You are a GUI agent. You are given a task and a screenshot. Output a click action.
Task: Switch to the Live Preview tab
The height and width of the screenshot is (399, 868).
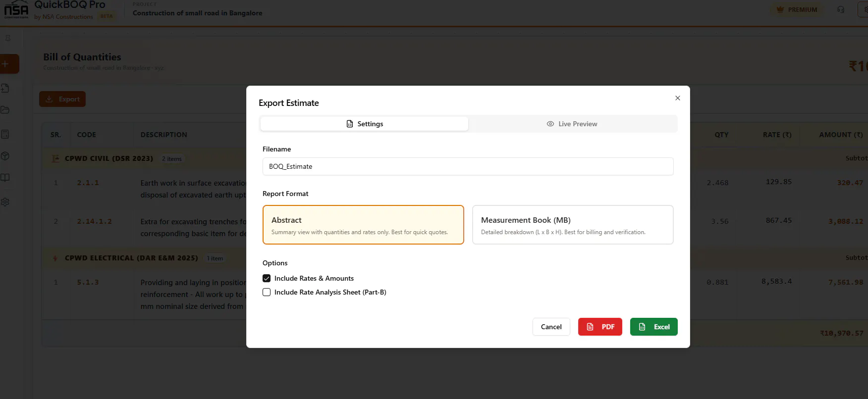tap(572, 124)
